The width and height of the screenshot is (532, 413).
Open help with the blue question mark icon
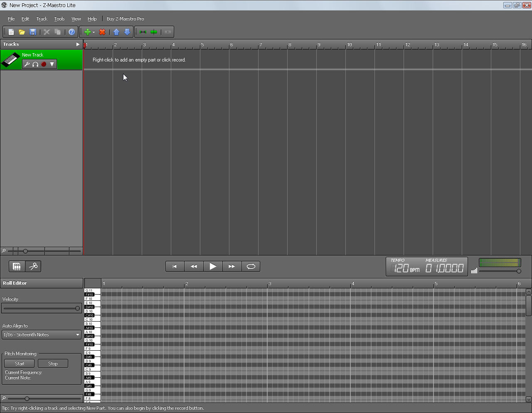[71, 32]
